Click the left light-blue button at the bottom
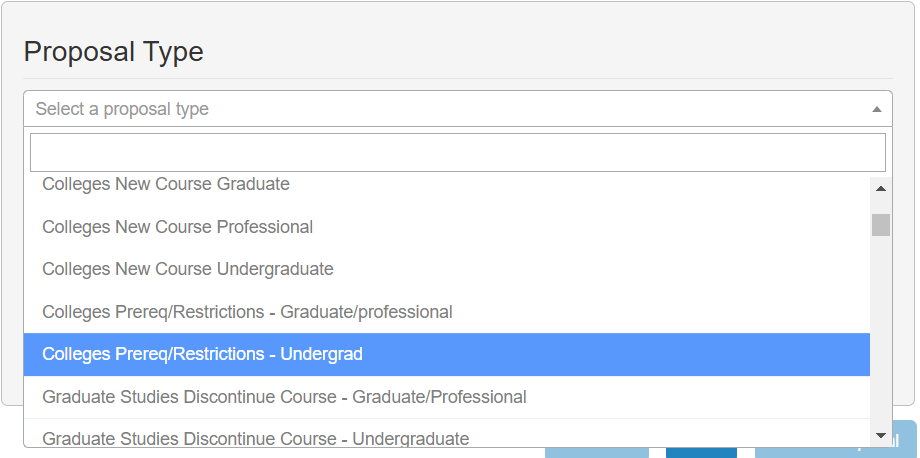This screenshot has height=458, width=920. [x=596, y=452]
